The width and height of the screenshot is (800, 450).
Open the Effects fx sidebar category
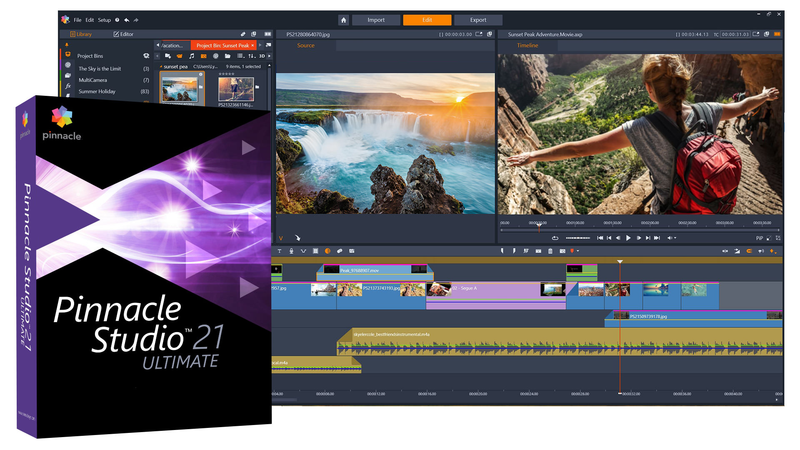click(x=68, y=86)
